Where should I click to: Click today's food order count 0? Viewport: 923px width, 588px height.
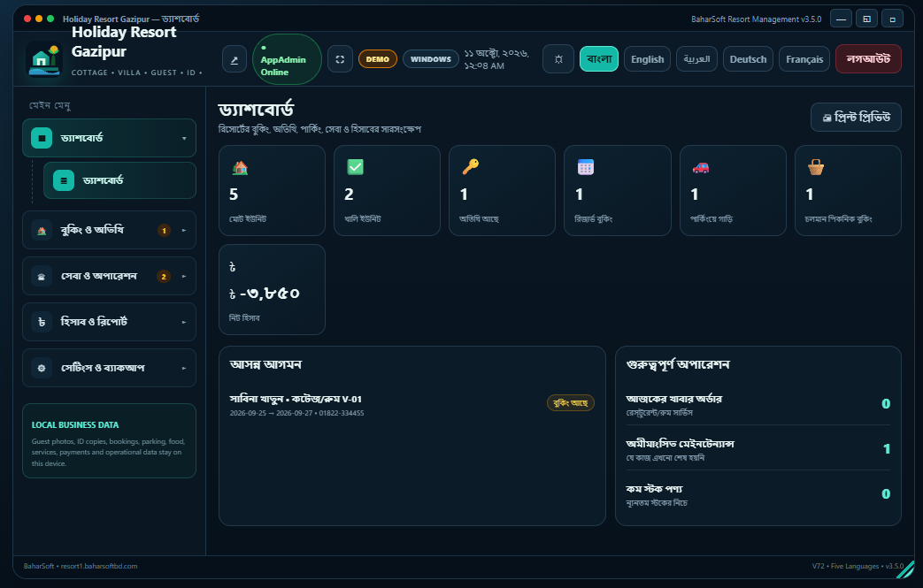pyautogui.click(x=886, y=404)
